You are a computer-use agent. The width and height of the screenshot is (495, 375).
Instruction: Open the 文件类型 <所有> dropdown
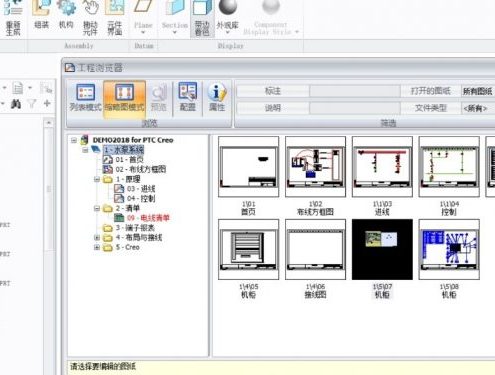[x=478, y=108]
